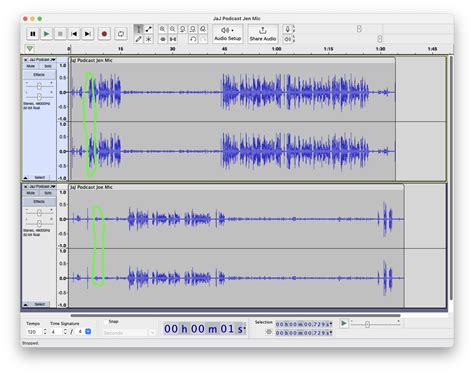The image size is (474, 374).
Task: Adjust the recording level slider in meter toolbar
Action: [359, 29]
